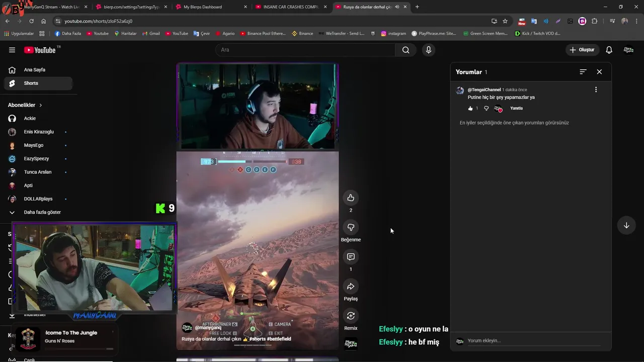Viewport: 644px width, 362px height.
Task: Open short's sound thumbnail below Remix
Action: (x=351, y=344)
